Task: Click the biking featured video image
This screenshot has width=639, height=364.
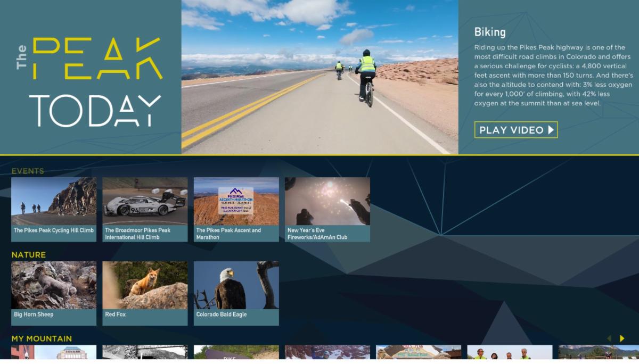Action: point(319,77)
